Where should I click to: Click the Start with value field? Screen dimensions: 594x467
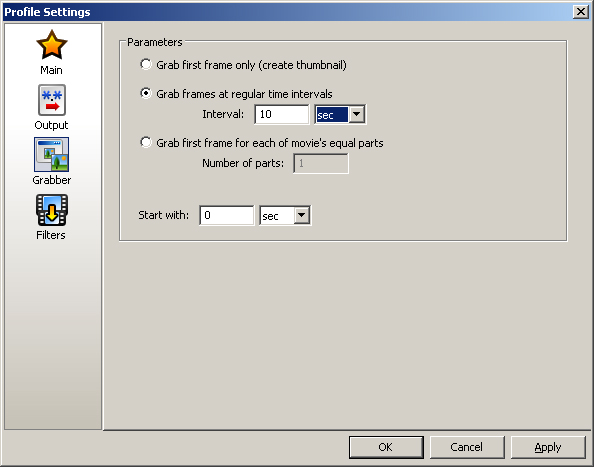tap(227, 216)
